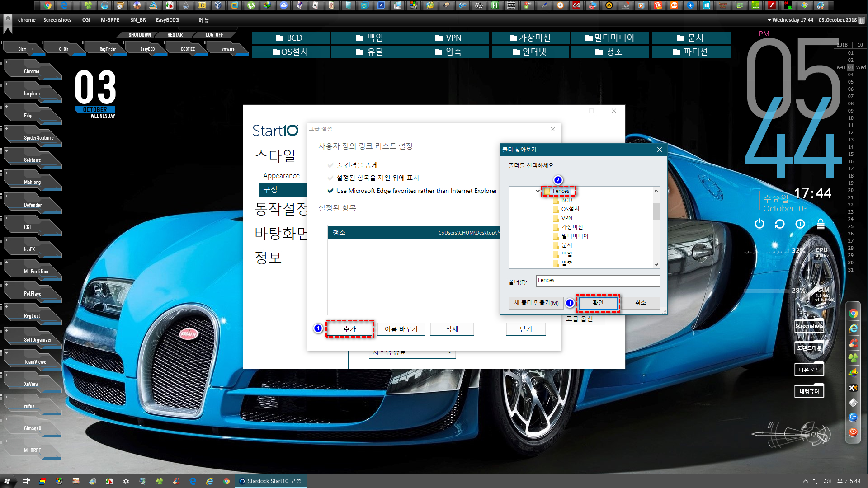Toggle 설정된 항목을 제일 위에 표시 checkbox

tap(330, 178)
